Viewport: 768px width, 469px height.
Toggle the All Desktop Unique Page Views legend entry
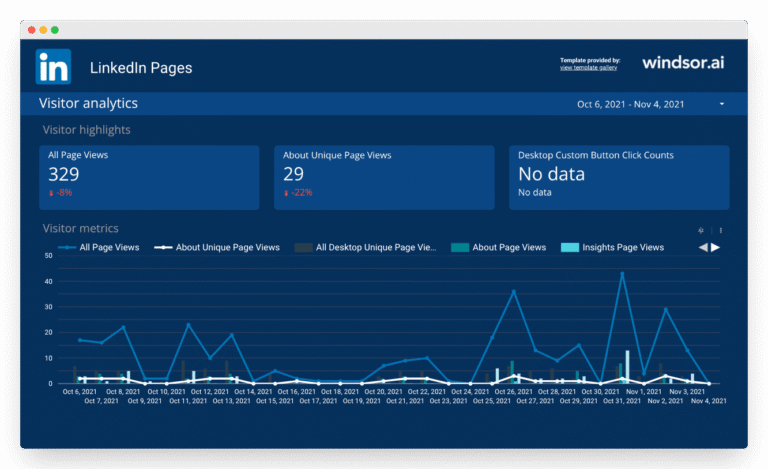[365, 248]
